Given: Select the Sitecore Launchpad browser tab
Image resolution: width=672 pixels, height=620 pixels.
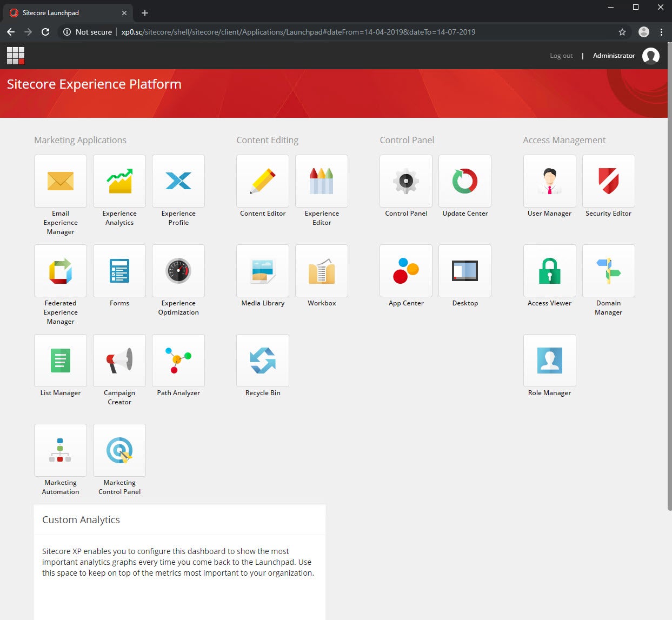Looking at the screenshot, I should [x=68, y=13].
